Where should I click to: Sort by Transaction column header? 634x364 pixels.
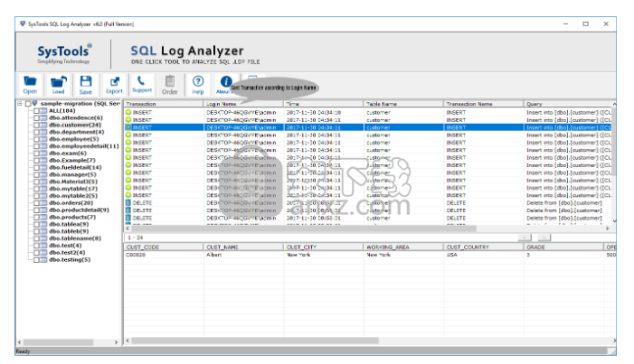click(x=164, y=104)
